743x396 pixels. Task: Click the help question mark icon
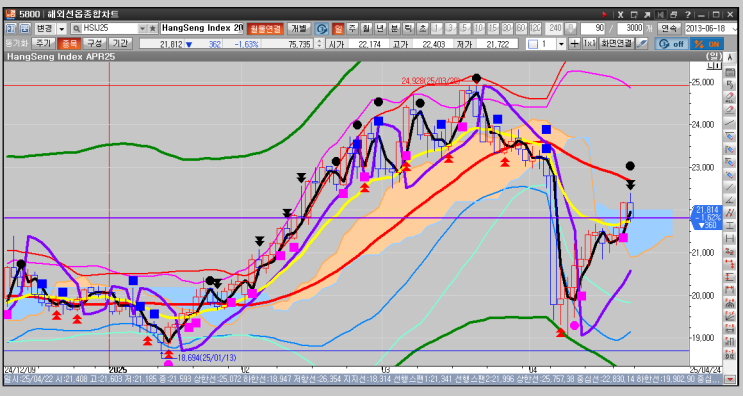pyautogui.click(x=688, y=15)
